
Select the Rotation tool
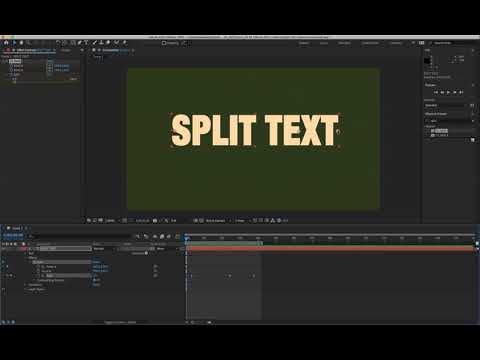point(58,43)
